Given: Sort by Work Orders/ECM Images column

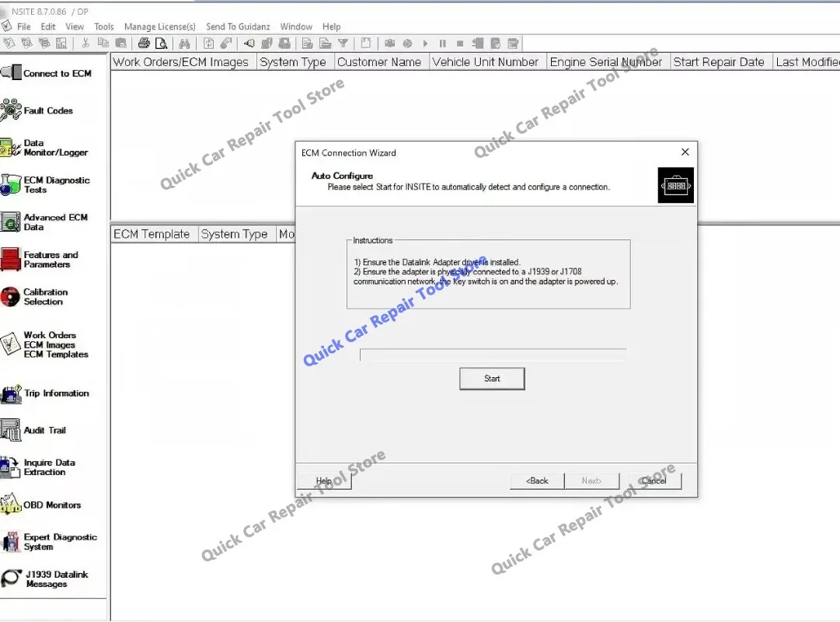Looking at the screenshot, I should click(183, 62).
